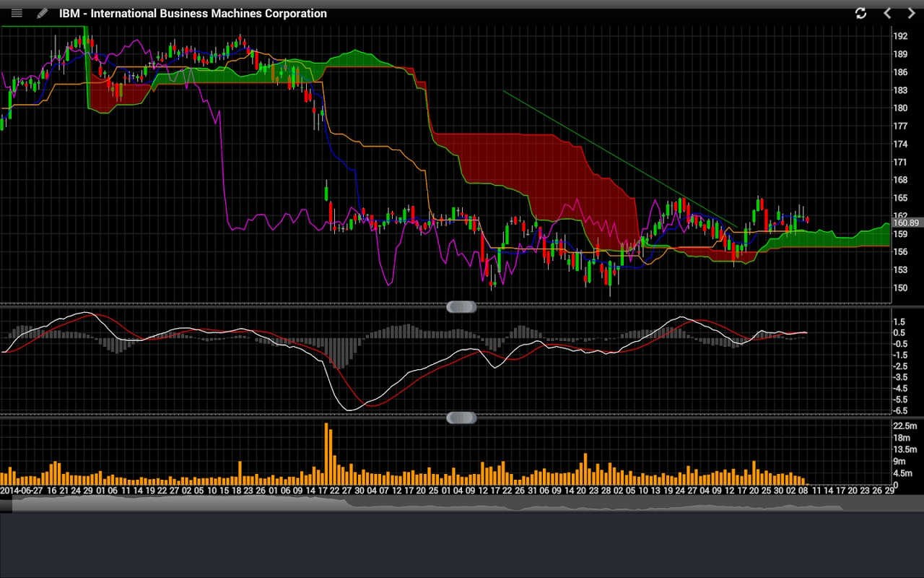Click the 192 price axis label
924x578 pixels.
(x=900, y=36)
